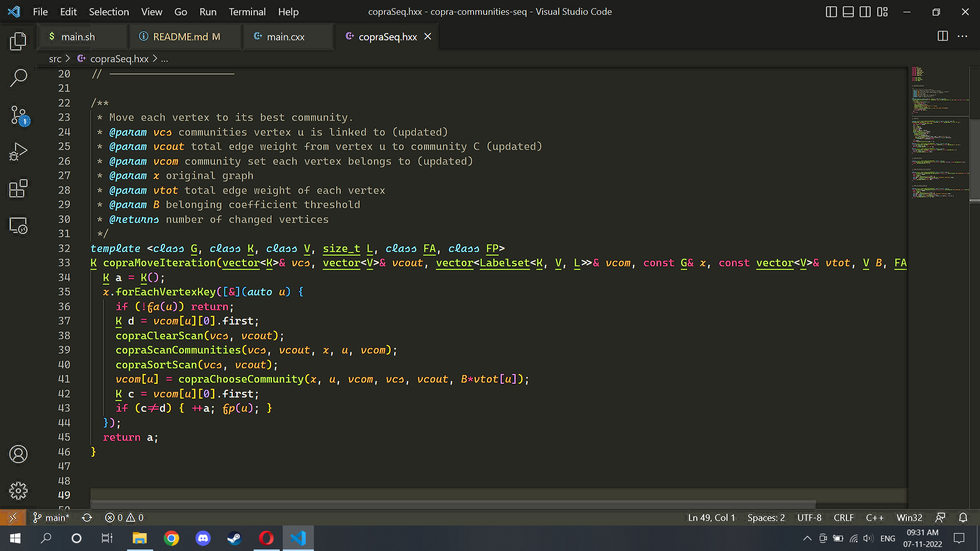980x551 pixels.
Task: Toggle the bottom panel layout button
Action: click(x=848, y=12)
